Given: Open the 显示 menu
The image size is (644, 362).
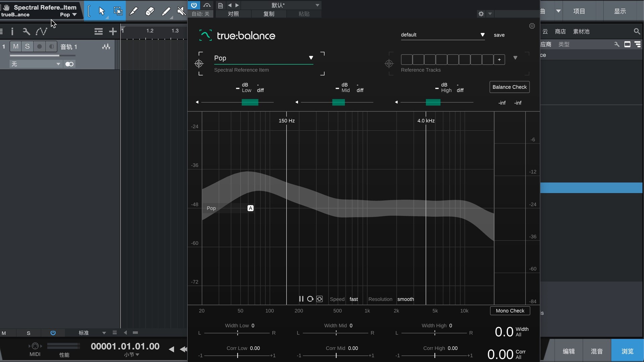Looking at the screenshot, I should pos(620,11).
